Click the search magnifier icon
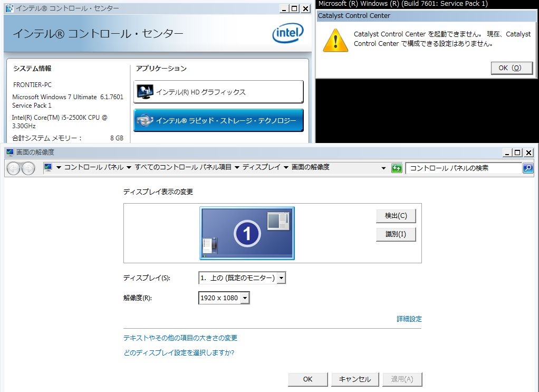The height and width of the screenshot is (392, 539). (527, 168)
